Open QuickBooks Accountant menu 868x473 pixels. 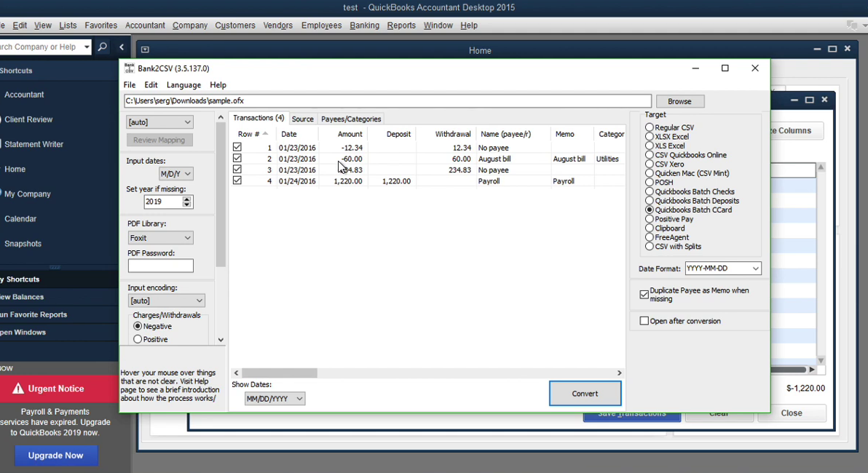pos(145,25)
